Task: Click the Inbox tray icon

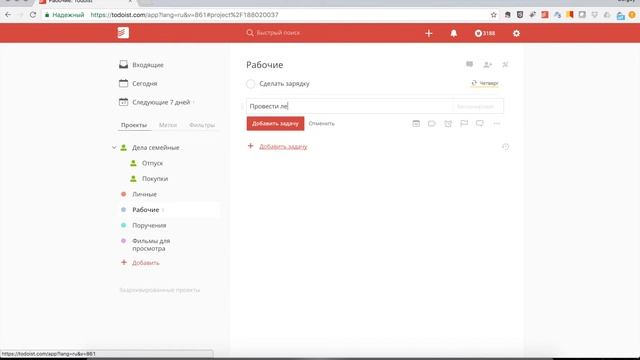Action: [123, 64]
